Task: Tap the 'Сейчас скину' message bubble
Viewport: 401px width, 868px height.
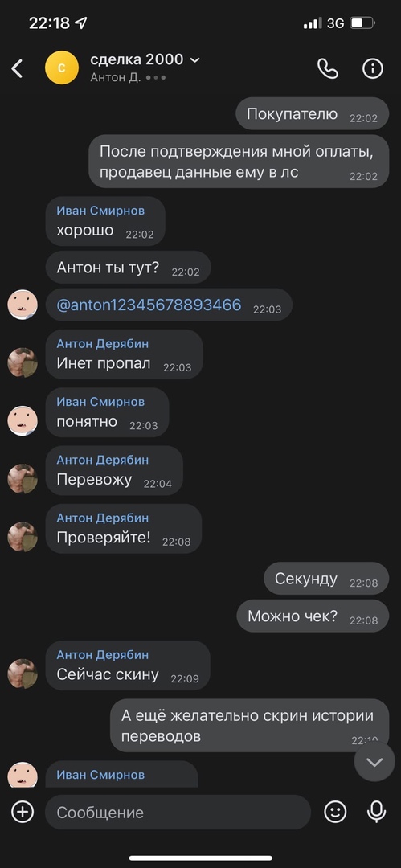Action: click(x=128, y=665)
